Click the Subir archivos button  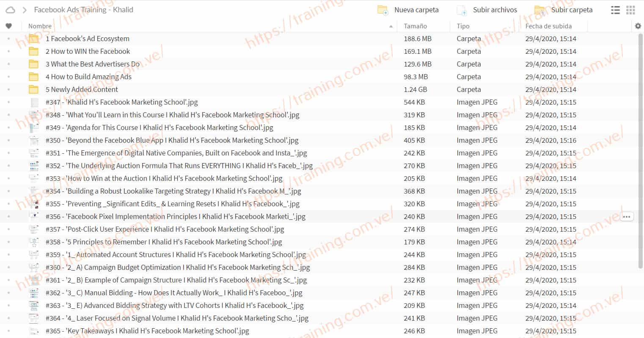(x=487, y=10)
